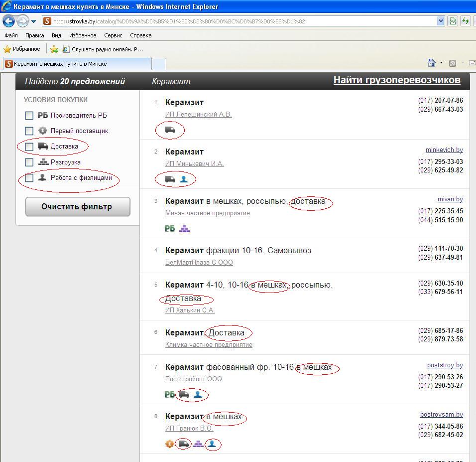476x462 pixels.
Task: Open the Сервис menu
Action: pyautogui.click(x=113, y=35)
